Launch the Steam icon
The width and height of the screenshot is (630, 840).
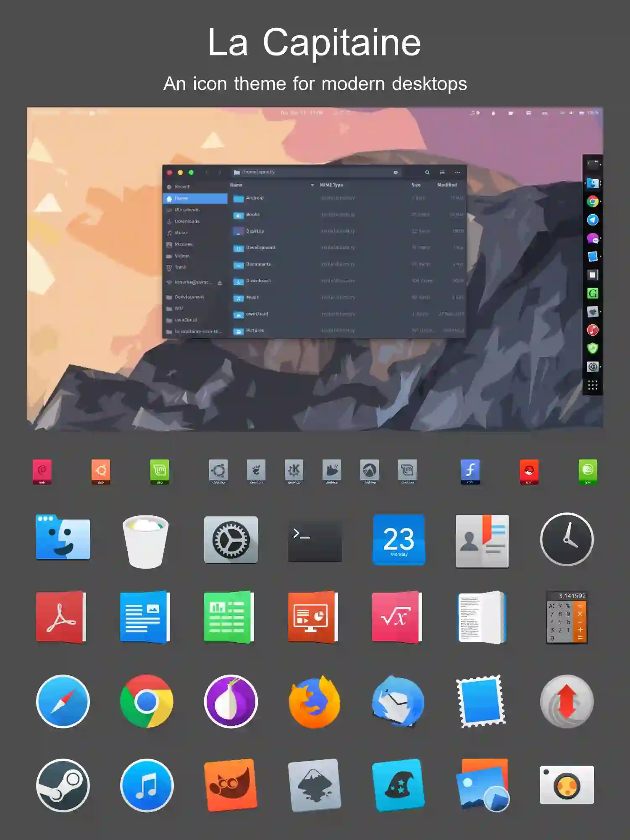pos(63,785)
